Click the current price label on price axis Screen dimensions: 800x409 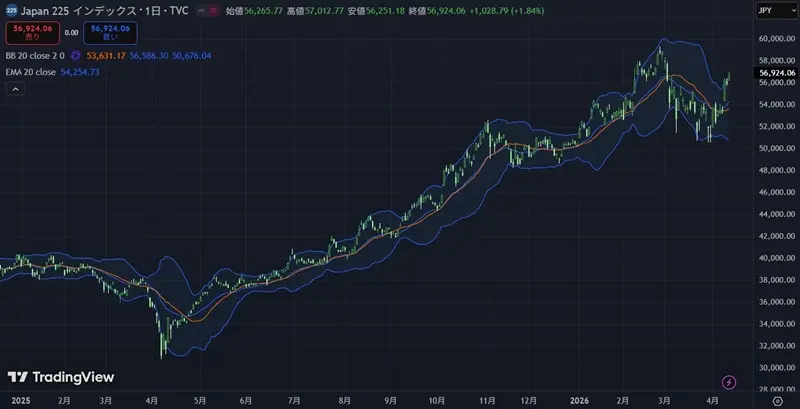(776, 73)
